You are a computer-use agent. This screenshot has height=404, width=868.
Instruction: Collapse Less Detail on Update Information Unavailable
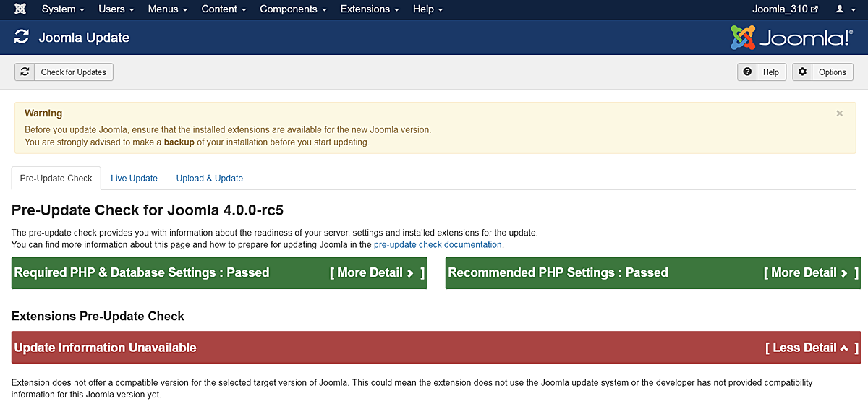point(812,348)
